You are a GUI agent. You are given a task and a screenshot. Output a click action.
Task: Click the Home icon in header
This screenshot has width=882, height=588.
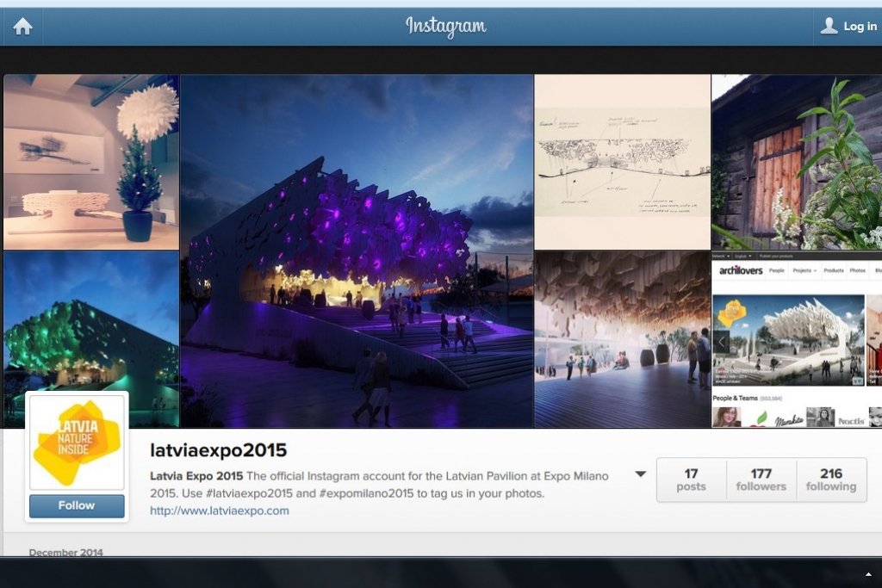coord(22,27)
